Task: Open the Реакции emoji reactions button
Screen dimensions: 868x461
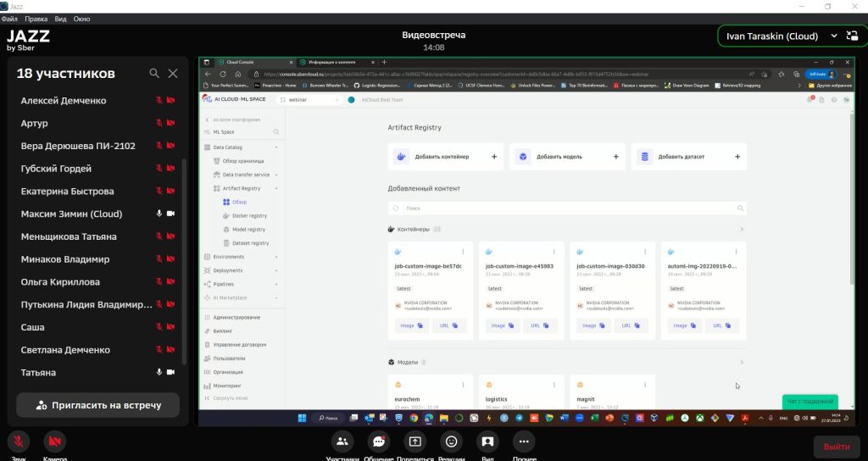Action: (451, 441)
